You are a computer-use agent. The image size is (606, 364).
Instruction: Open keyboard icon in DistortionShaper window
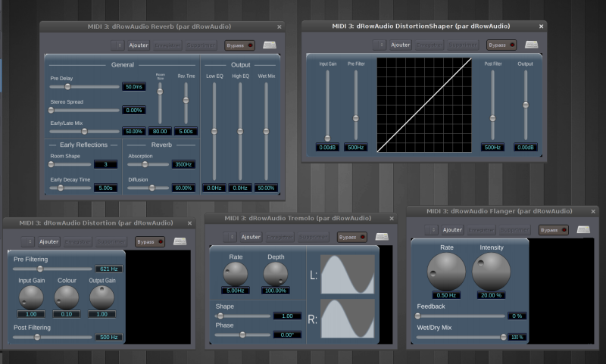532,45
